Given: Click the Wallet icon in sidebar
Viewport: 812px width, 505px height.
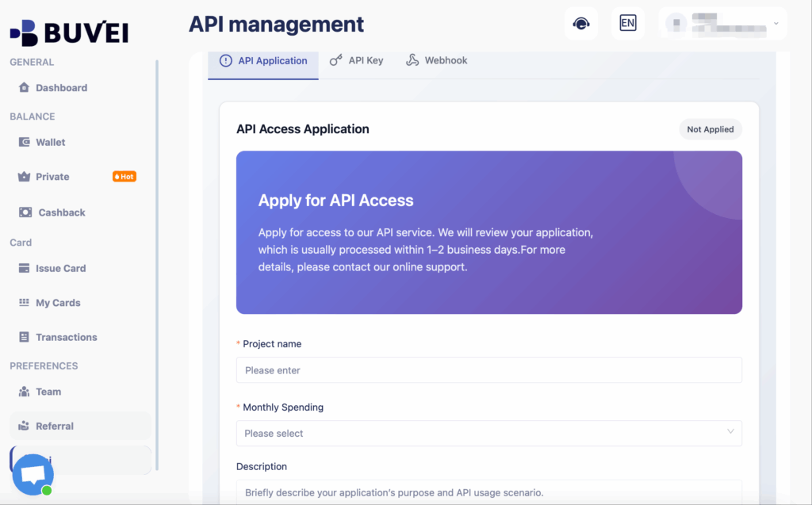Looking at the screenshot, I should (24, 143).
